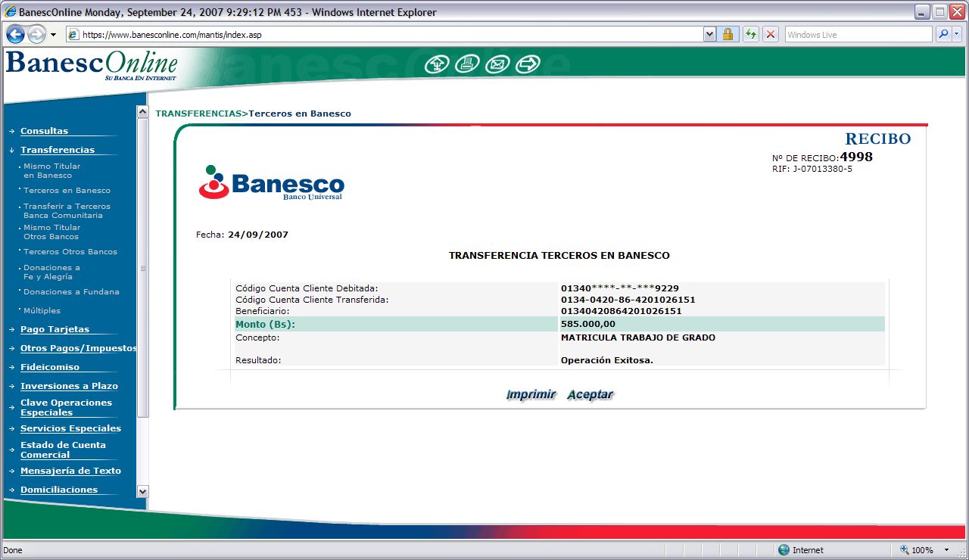
Task: Select Transferir a Terceros Banca Comunitaria
Action: point(67,211)
